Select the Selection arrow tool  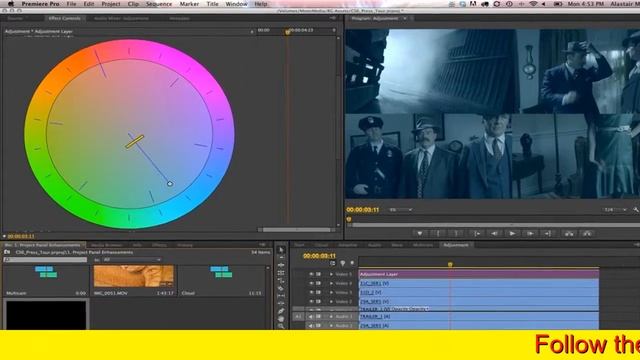pyautogui.click(x=281, y=250)
